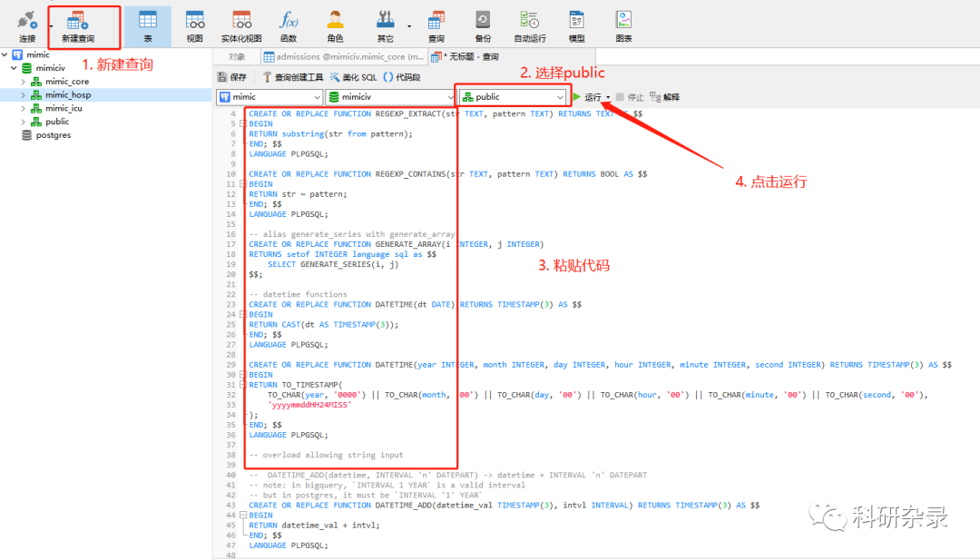Screen dimensions: 980x560
Task: Click the 图表 (Charts) icon
Action: 622,25
